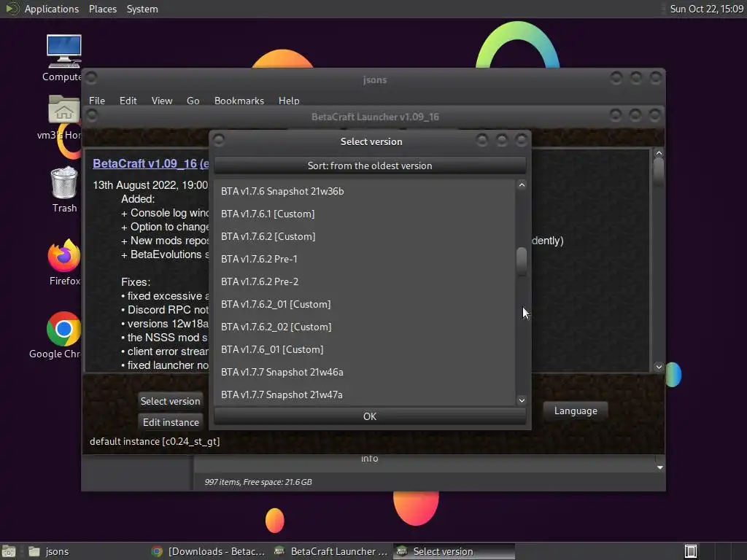
Task: Click changelog pane scroll up arrow
Action: click(659, 153)
